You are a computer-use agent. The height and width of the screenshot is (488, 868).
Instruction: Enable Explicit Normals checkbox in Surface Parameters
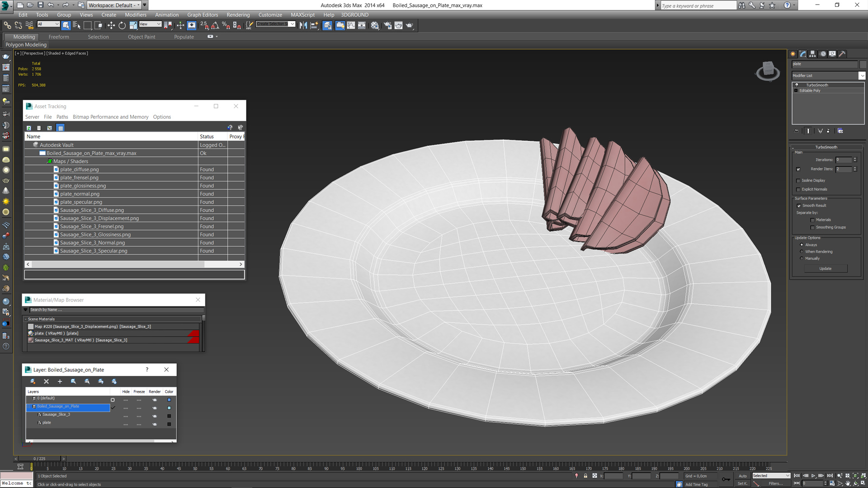(x=798, y=189)
